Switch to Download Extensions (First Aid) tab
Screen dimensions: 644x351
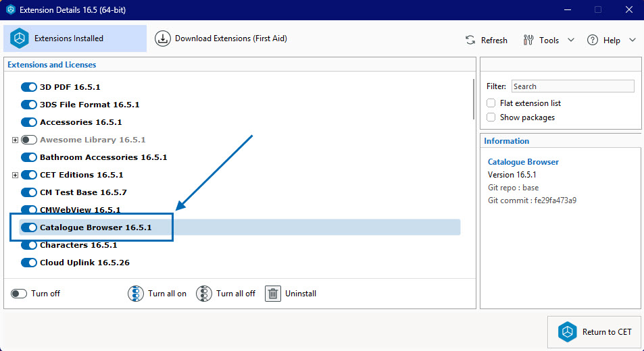coord(221,38)
